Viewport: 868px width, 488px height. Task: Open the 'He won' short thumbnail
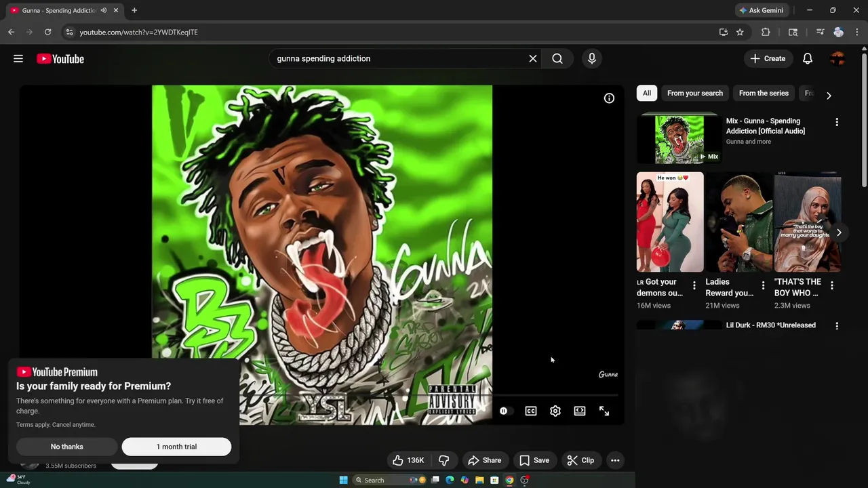click(670, 222)
